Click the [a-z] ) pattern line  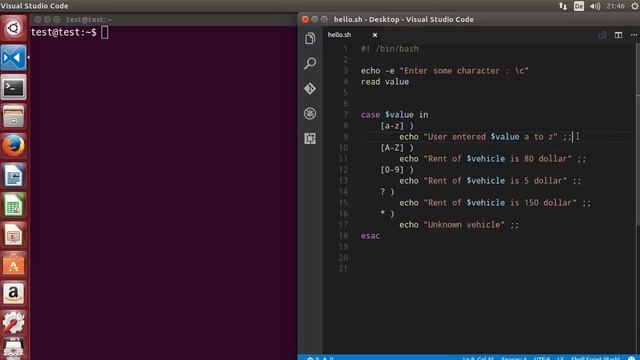tap(397, 126)
